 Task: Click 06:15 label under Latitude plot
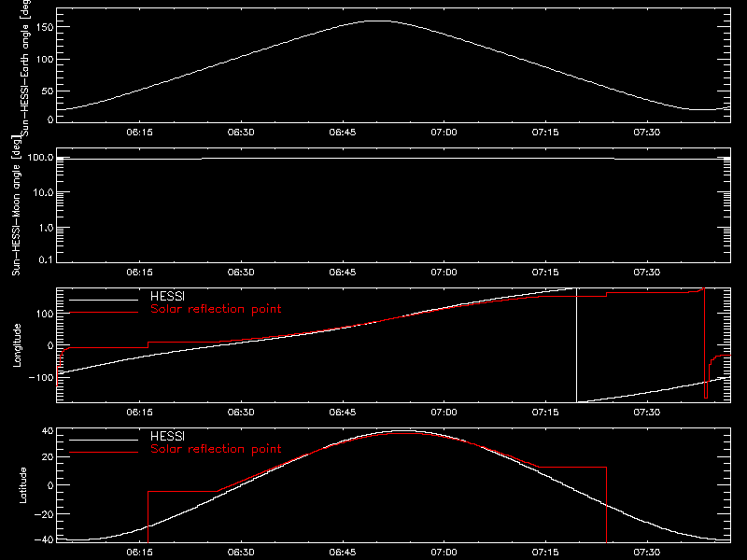[x=139, y=553]
